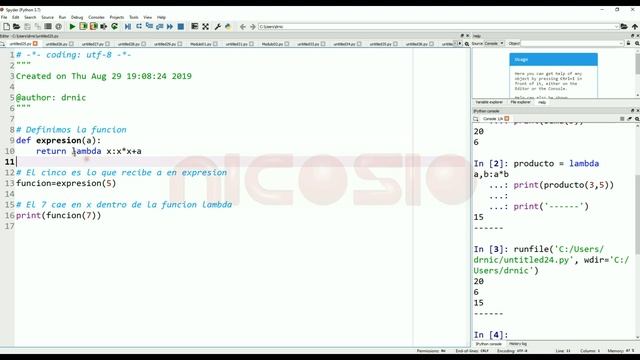640x360 pixels.
Task: Maximize current pane icon
Action: 195,27
